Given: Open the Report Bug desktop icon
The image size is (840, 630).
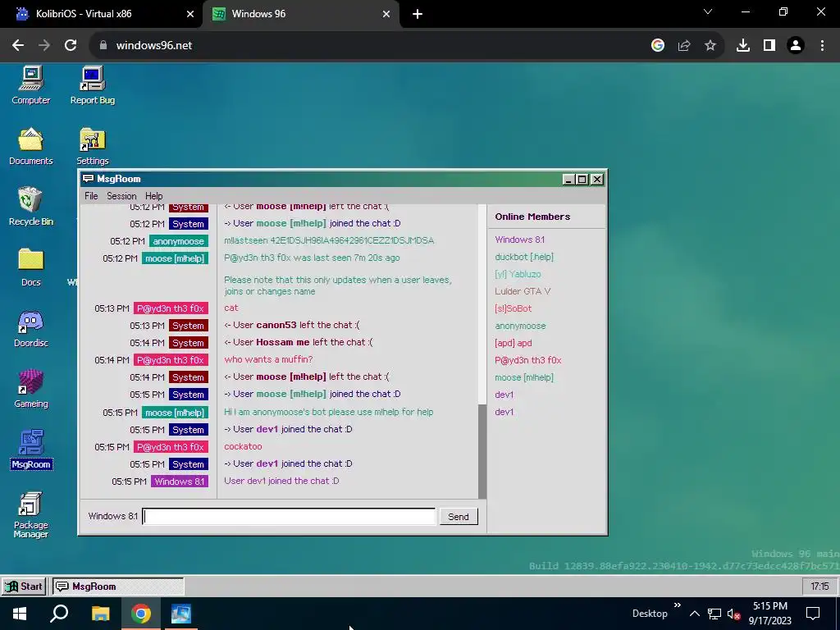Looking at the screenshot, I should [x=92, y=85].
